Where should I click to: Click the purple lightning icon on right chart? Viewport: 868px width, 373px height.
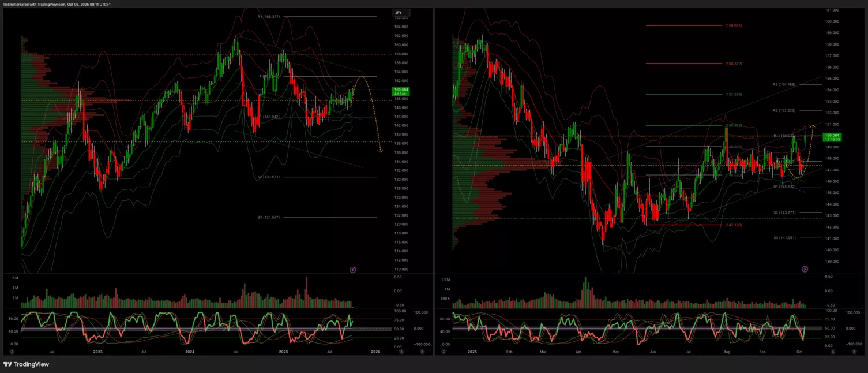click(805, 269)
